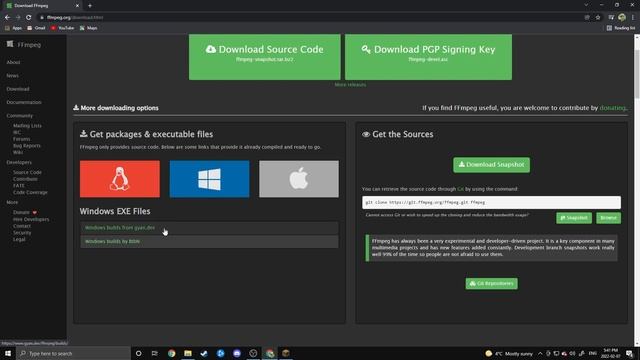Click the Download Snapshot button
The image size is (640, 360).
(x=491, y=164)
